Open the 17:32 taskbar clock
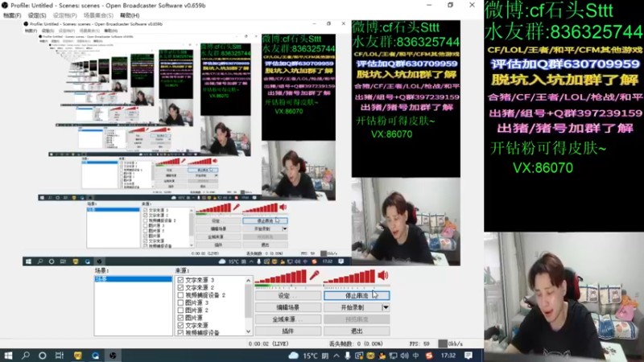Viewport: 644px width, 362px height. pyautogui.click(x=448, y=356)
